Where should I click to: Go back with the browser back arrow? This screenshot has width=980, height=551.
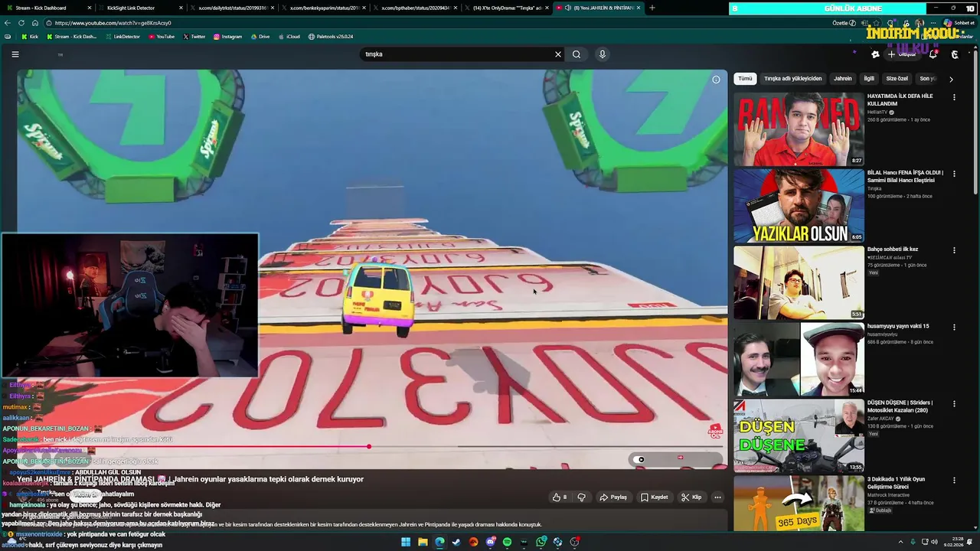pos(8,23)
